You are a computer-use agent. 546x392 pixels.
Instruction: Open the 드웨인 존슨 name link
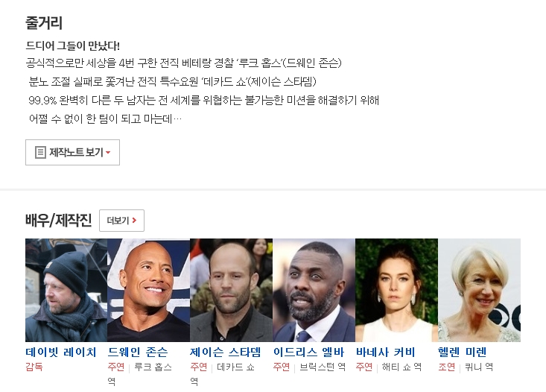coord(138,352)
